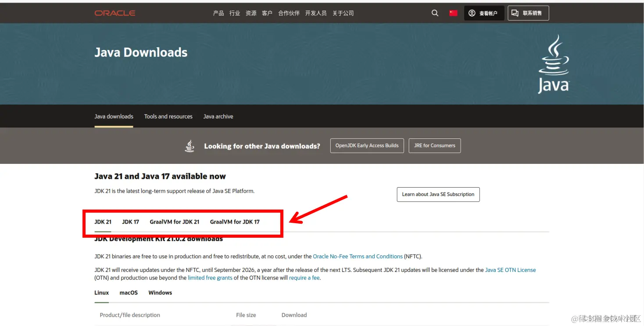This screenshot has width=644, height=326.
Task: Switch to Tools and resources tab
Action: (168, 116)
